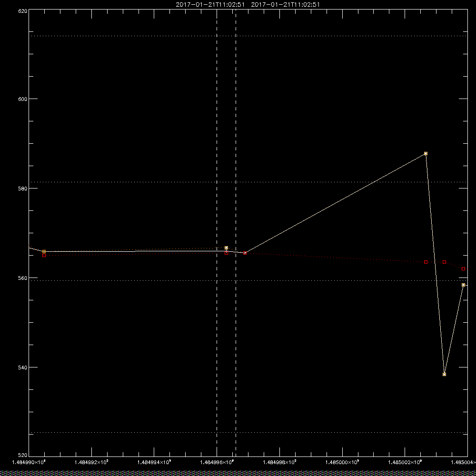Click the y-axis label 560
The width and height of the screenshot is (476, 476).
[x=23, y=278]
